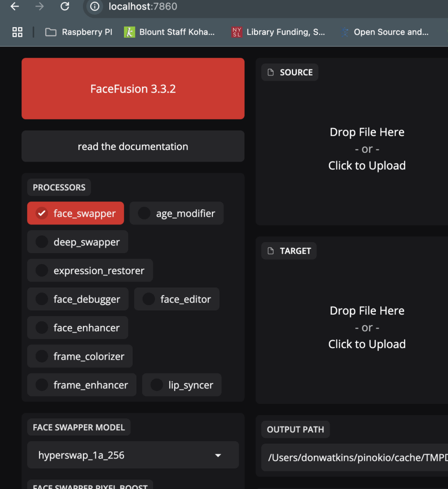
Task: Click the file icon beside TARGET label
Action: pyautogui.click(x=271, y=251)
